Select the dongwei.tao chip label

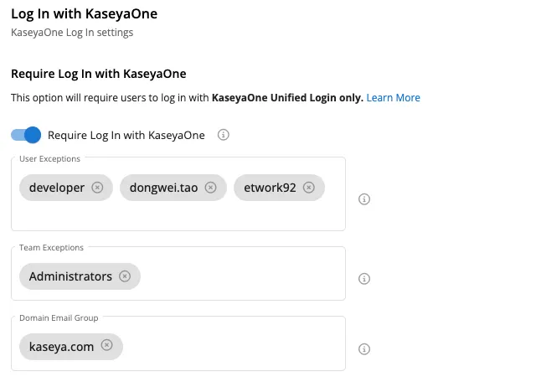[164, 188]
